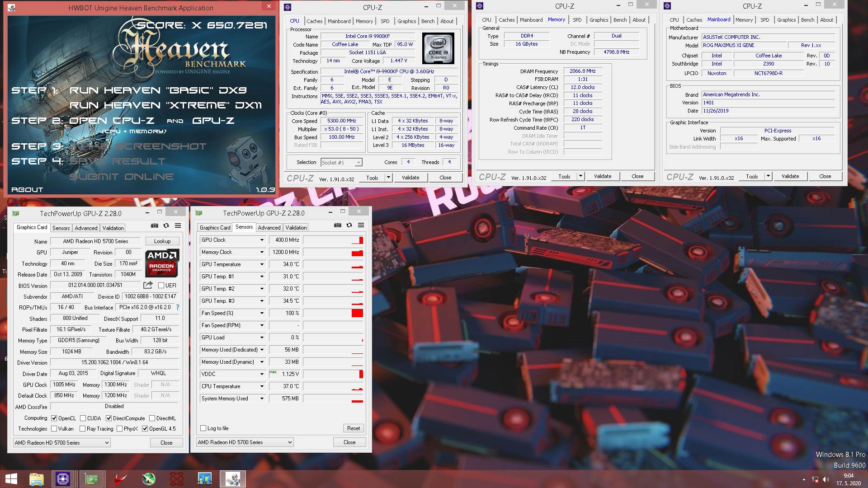Enable the Log to file checkbox
Screen dimensions: 868x488
tap(203, 428)
